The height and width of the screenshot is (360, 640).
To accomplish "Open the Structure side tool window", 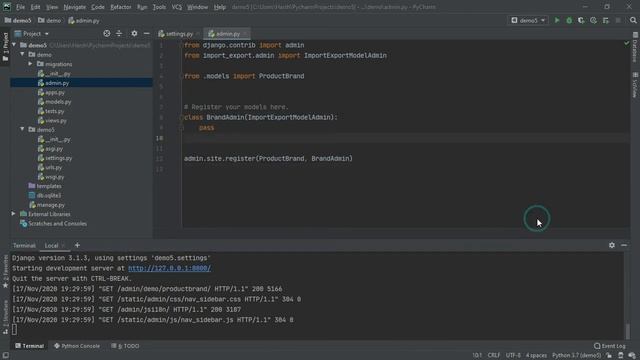I will click(x=5, y=317).
